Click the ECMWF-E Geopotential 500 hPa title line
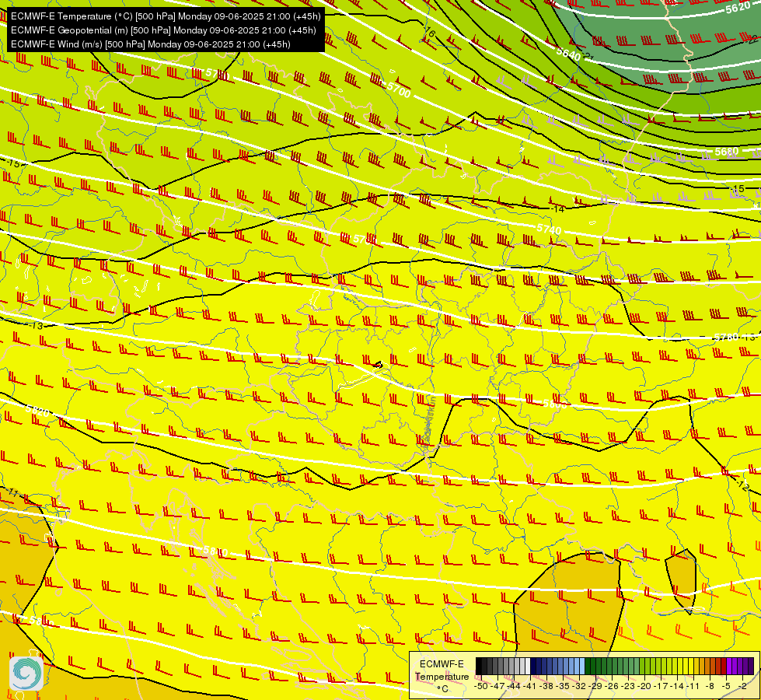 tap(163, 30)
